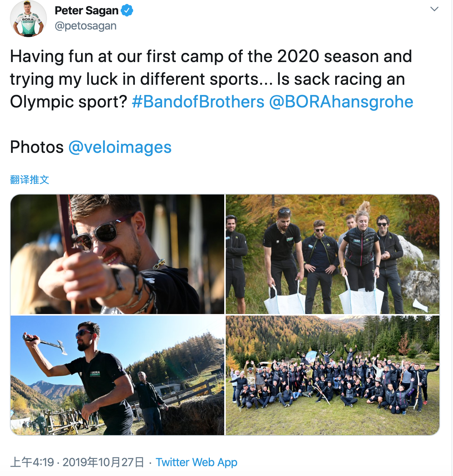
Task: Open the tweet options chevron menu
Action: (x=434, y=9)
